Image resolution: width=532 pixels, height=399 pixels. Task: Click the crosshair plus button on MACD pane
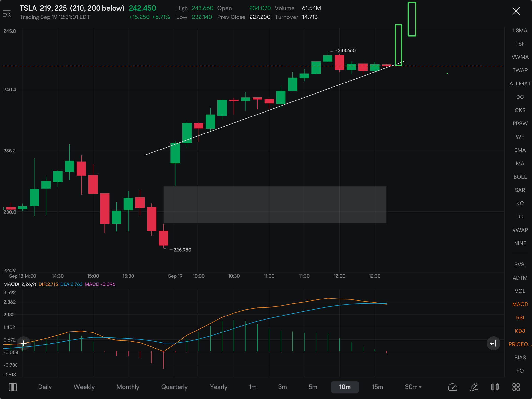point(23,343)
